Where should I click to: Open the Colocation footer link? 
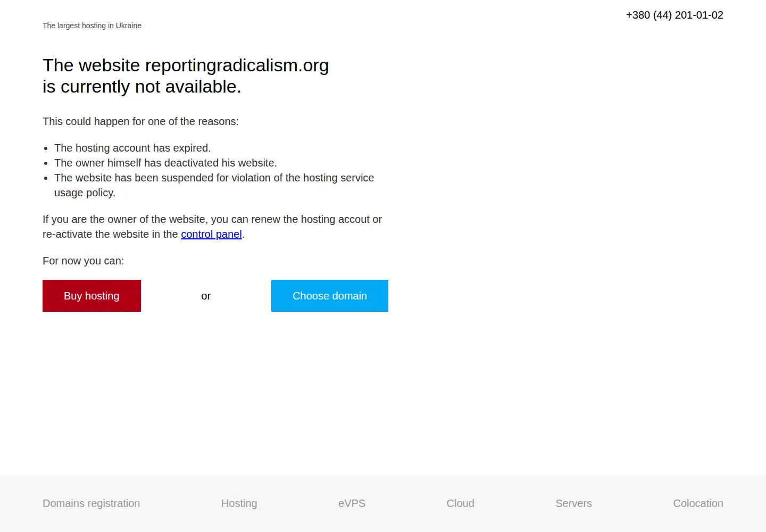tap(698, 503)
